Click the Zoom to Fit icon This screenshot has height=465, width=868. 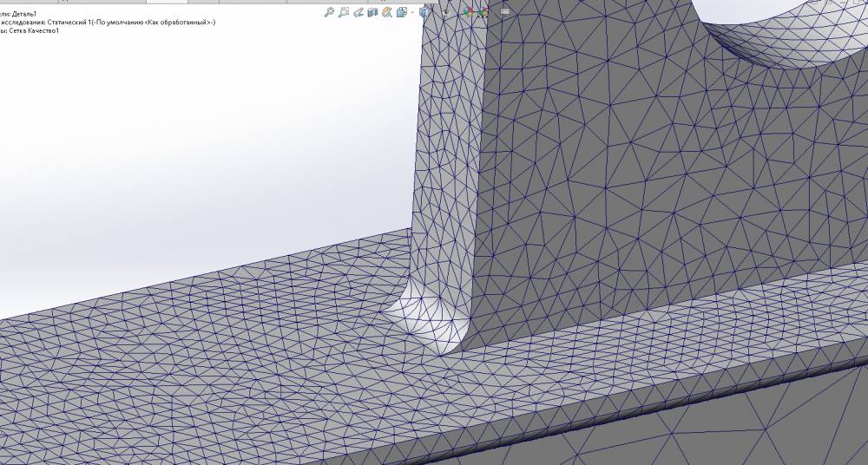pyautogui.click(x=330, y=12)
